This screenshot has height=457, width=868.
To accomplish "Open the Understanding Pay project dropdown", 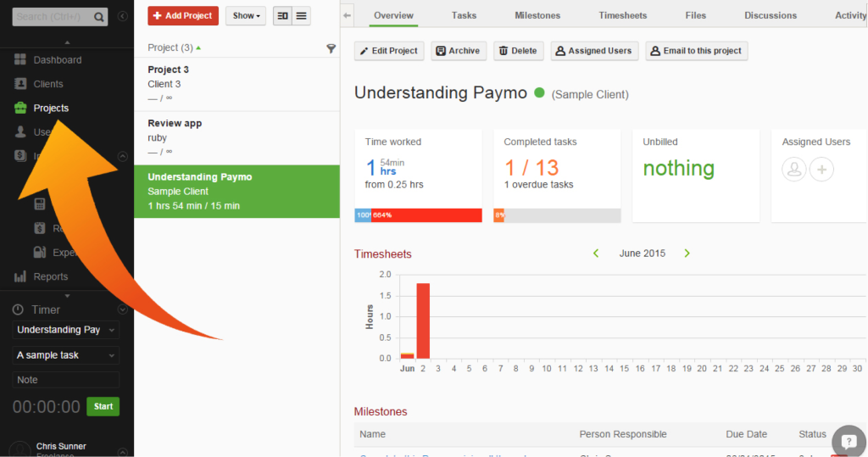I will coord(66,330).
